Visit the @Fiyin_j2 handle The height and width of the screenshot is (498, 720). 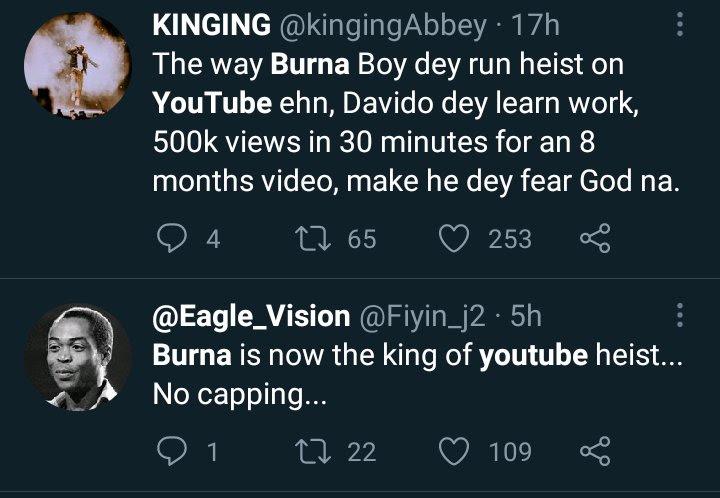(x=421, y=318)
